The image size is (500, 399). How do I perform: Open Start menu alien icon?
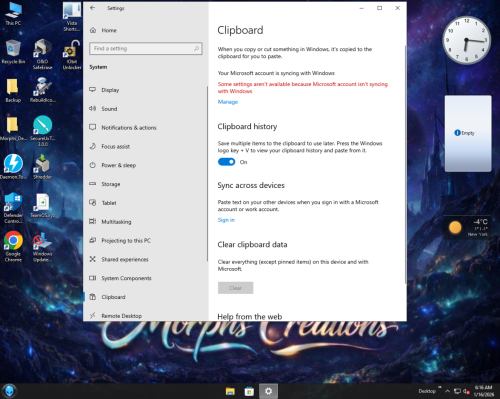coord(9,391)
